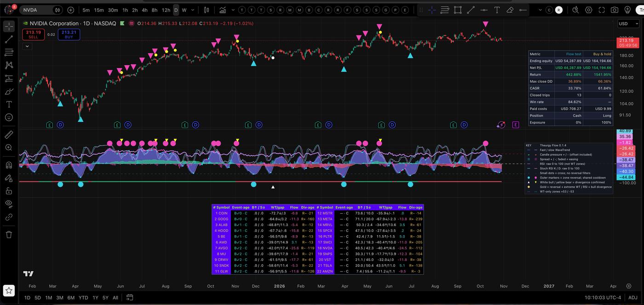644x305 pixels.
Task: Select the 5Y date range
Action: pyautogui.click(x=105, y=298)
